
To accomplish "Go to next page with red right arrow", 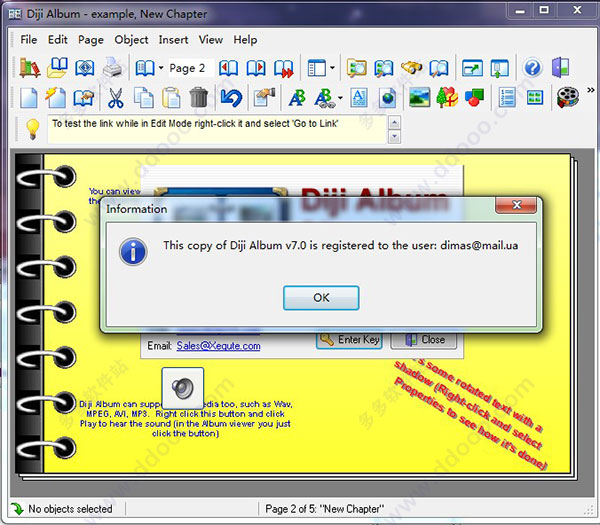I will pos(256,68).
